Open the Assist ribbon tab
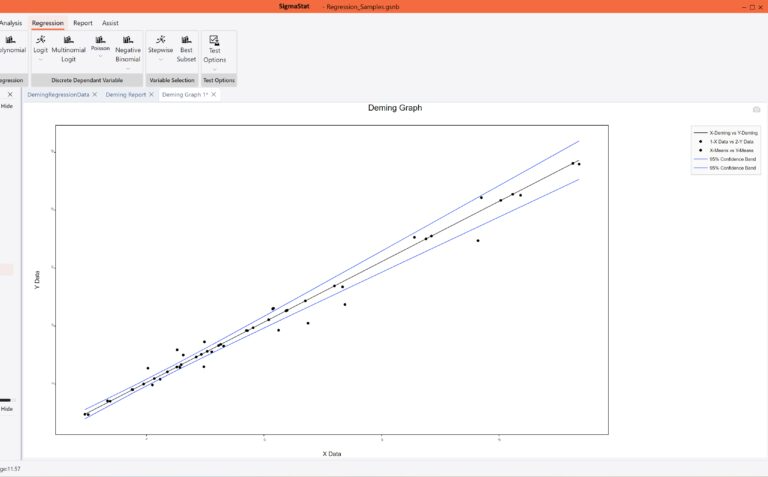 pyautogui.click(x=110, y=23)
